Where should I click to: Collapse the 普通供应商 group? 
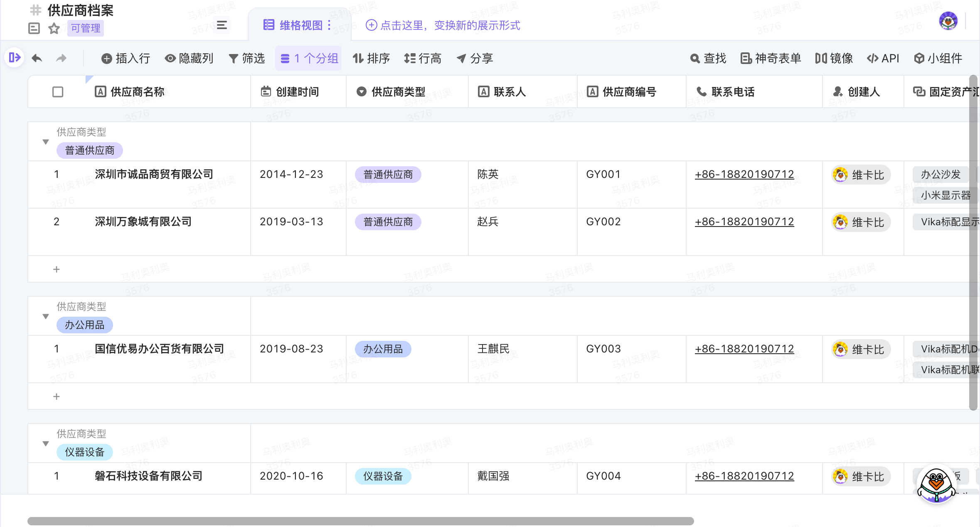[46, 142]
